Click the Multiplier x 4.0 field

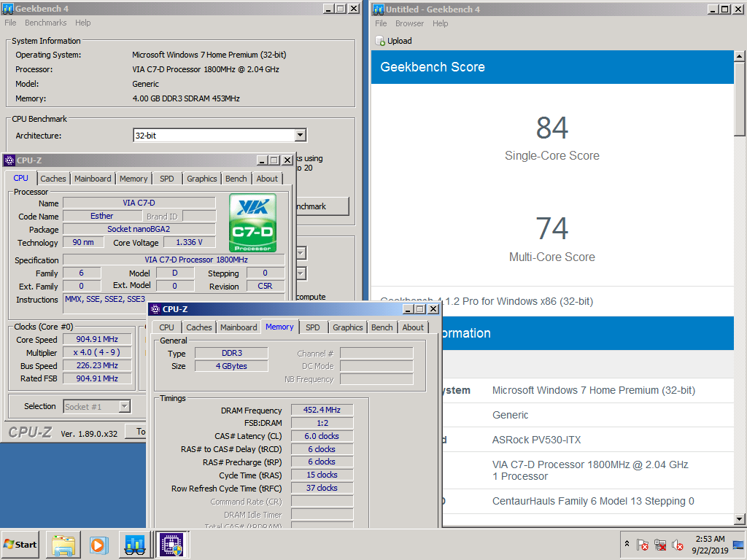point(97,352)
